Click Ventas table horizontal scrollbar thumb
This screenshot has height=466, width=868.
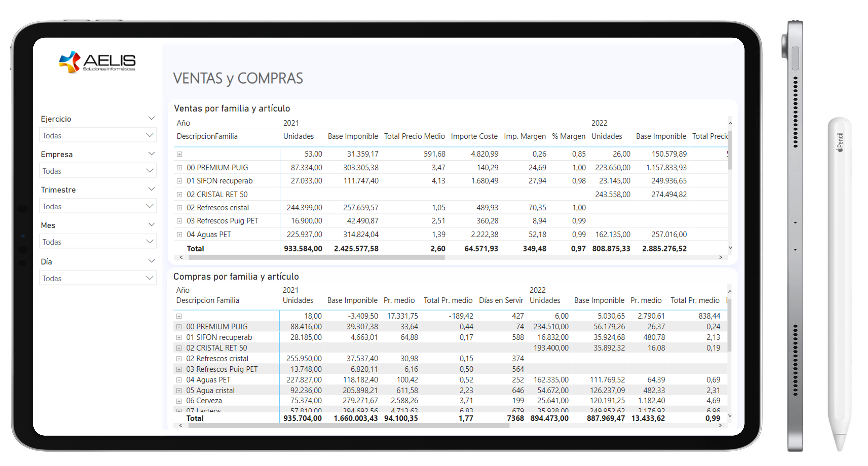[x=317, y=257]
